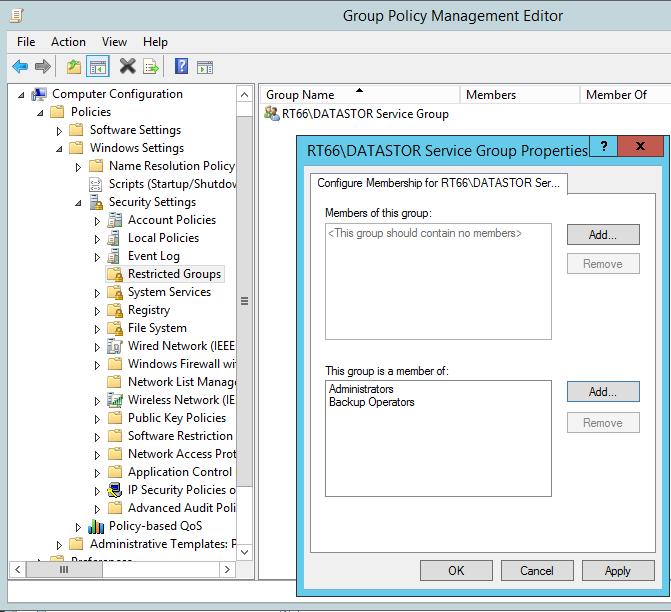Click OK in the Properties dialog

pos(456,570)
